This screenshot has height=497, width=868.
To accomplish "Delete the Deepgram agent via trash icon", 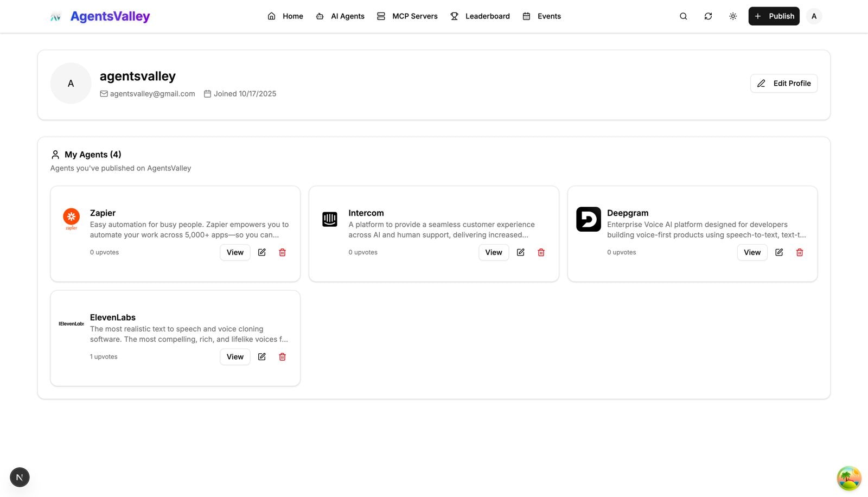I will click(x=800, y=252).
